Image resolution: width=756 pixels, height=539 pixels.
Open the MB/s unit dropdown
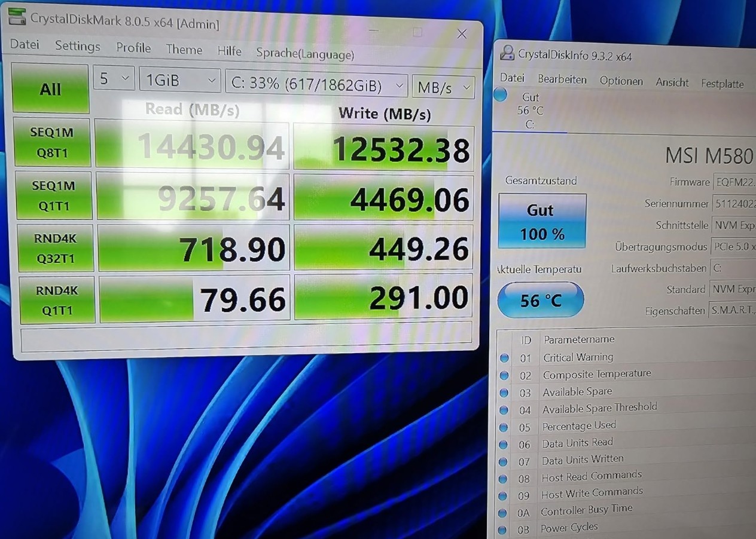click(443, 87)
